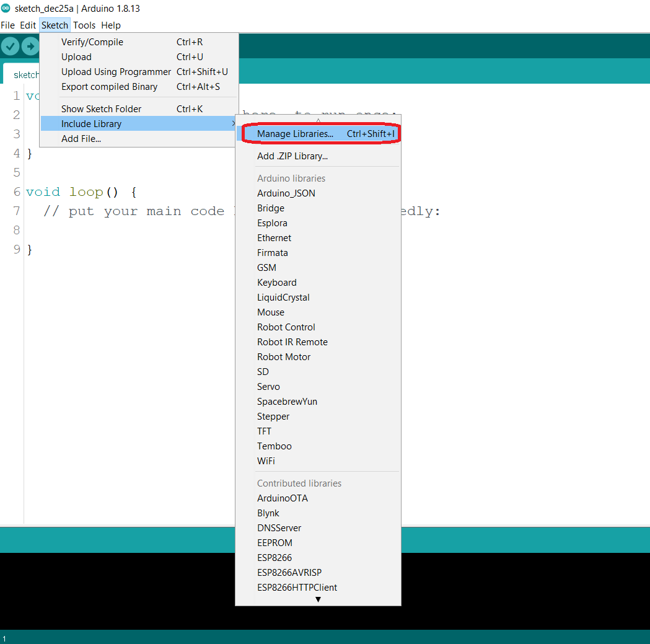Open the File menu
The width and height of the screenshot is (650, 644).
[8, 25]
